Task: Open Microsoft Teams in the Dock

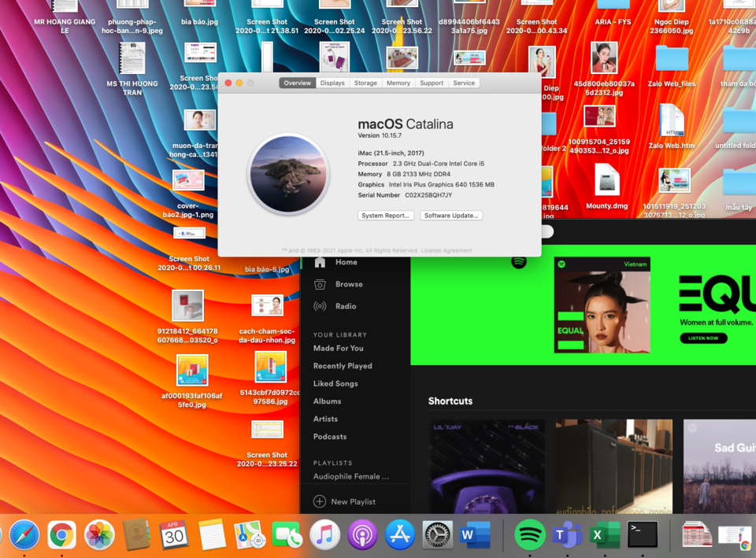Action: coord(567,535)
